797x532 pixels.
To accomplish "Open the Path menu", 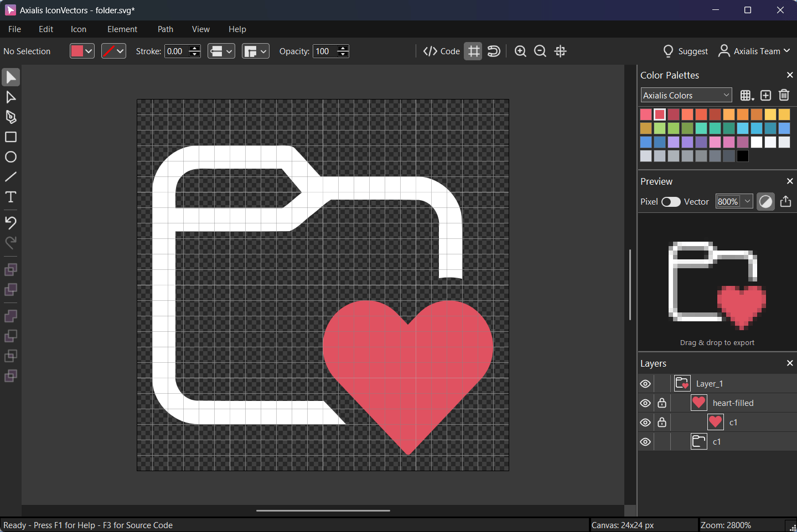I will point(165,29).
